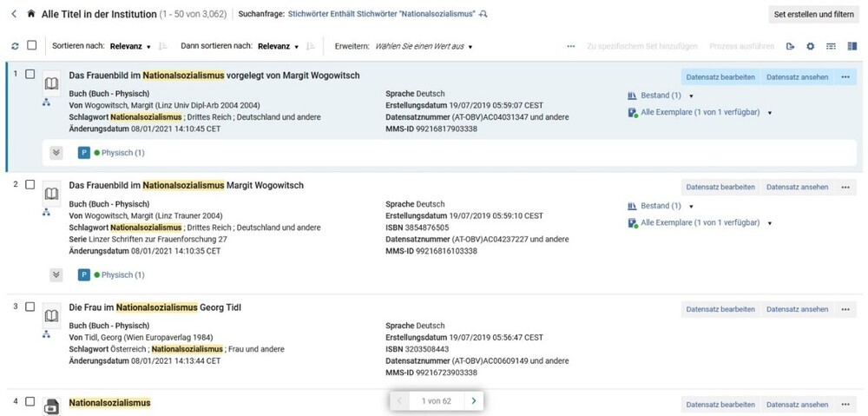868x416 pixels.
Task: Go to next page of results
Action: 473,401
